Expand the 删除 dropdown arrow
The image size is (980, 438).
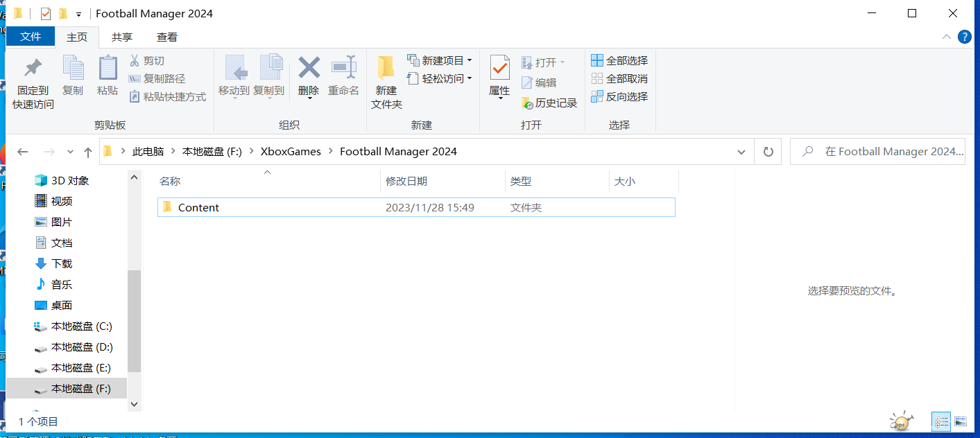[309, 98]
